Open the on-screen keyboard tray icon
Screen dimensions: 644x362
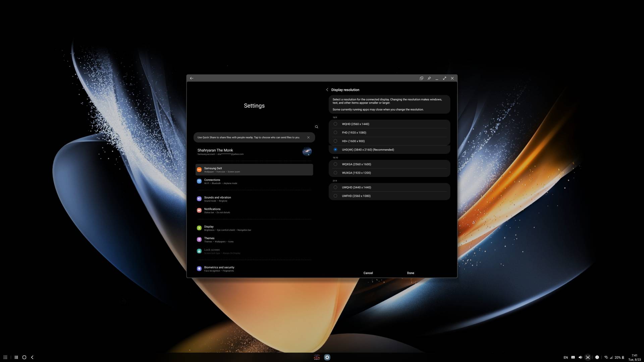point(573,357)
